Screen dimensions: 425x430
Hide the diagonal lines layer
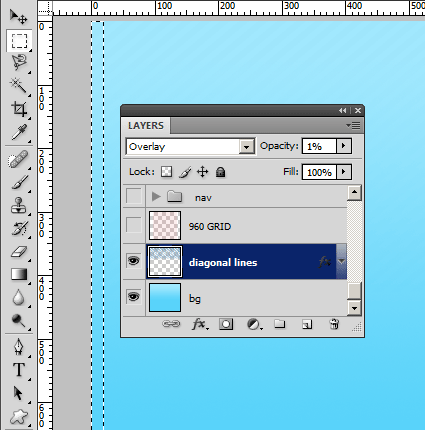point(134,261)
